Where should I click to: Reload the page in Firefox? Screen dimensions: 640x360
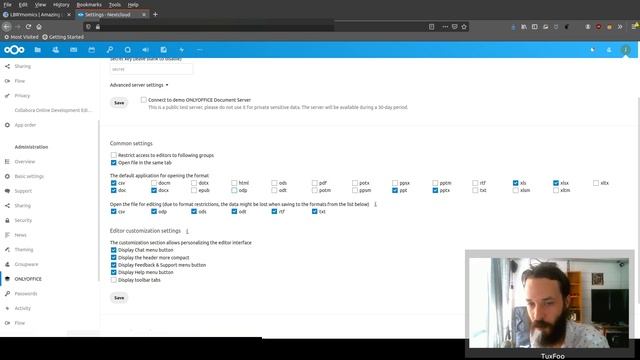pyautogui.click(x=28, y=27)
